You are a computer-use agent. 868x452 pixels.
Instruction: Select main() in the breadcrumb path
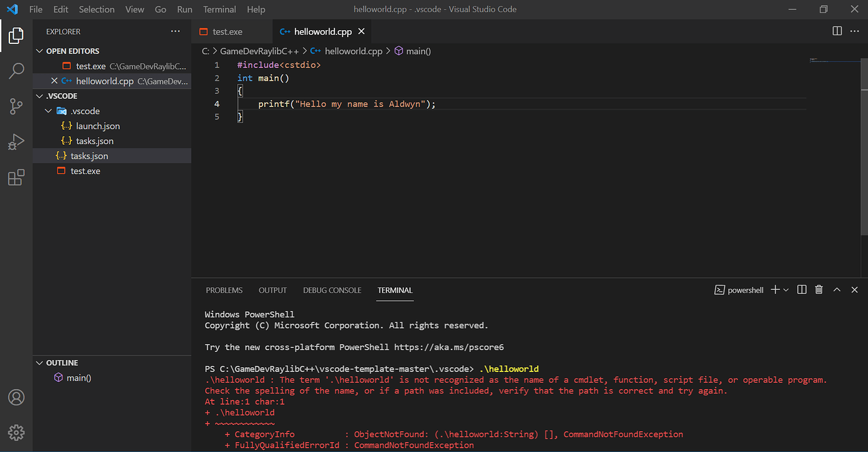418,52
